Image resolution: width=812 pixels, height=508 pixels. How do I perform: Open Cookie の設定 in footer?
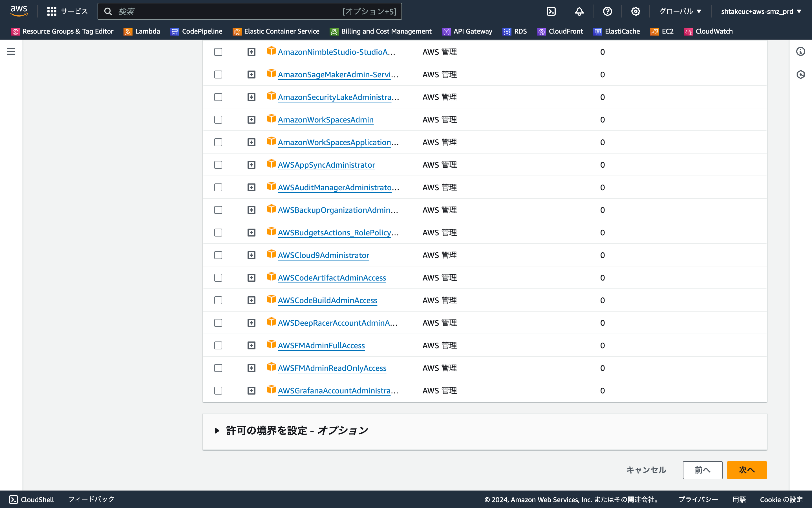coord(781,500)
